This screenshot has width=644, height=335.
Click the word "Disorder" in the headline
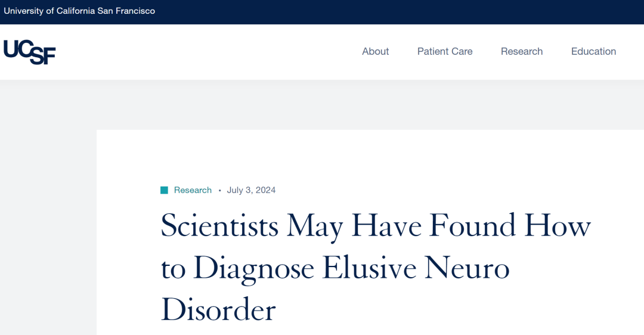coord(218,311)
